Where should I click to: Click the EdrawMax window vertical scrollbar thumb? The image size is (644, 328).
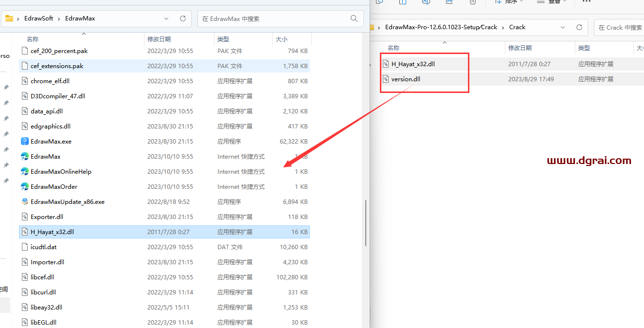(366, 223)
